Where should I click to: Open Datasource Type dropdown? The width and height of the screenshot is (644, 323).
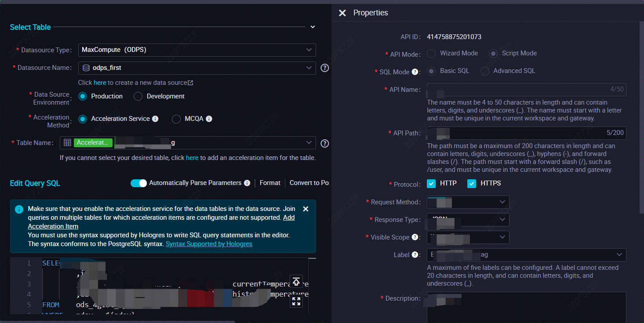point(197,50)
